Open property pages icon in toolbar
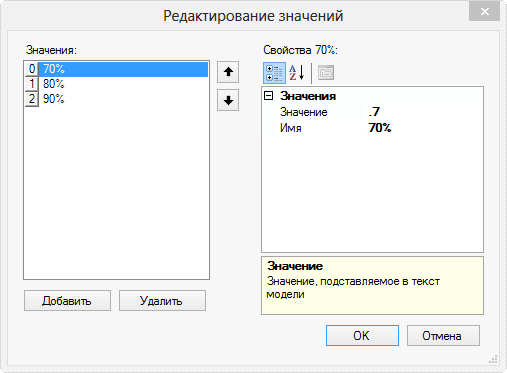Screen dimensions: 507x373 click(x=326, y=73)
